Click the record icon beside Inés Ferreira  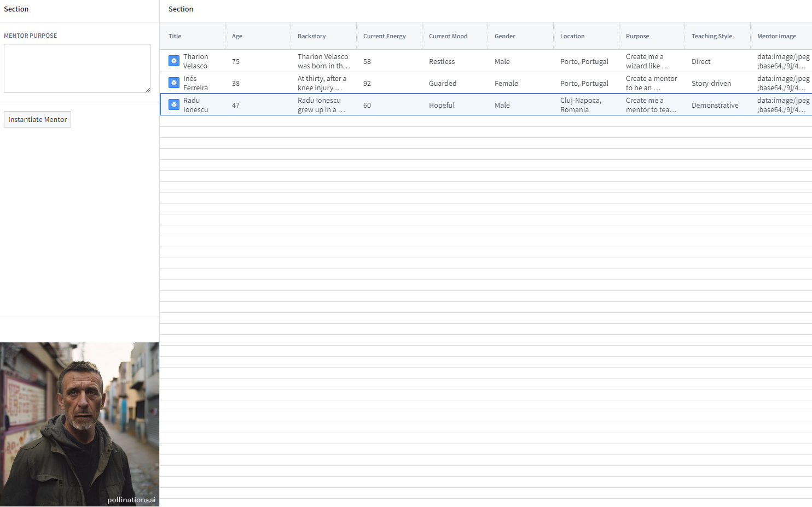[173, 83]
